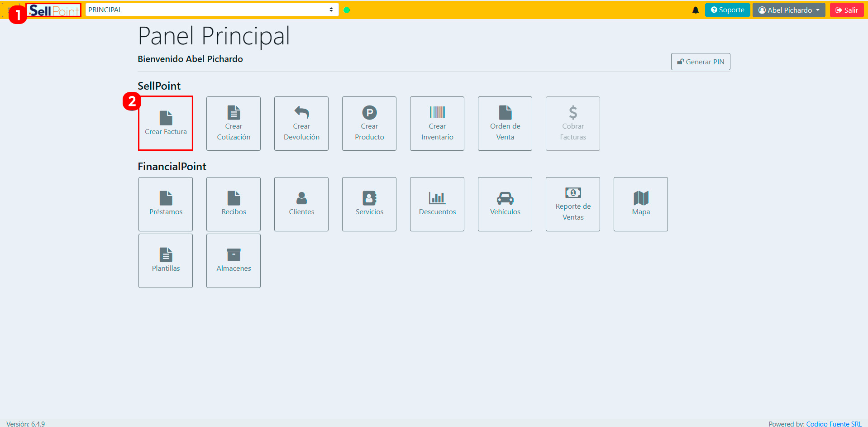Open the Vehículos car icon tile

505,204
